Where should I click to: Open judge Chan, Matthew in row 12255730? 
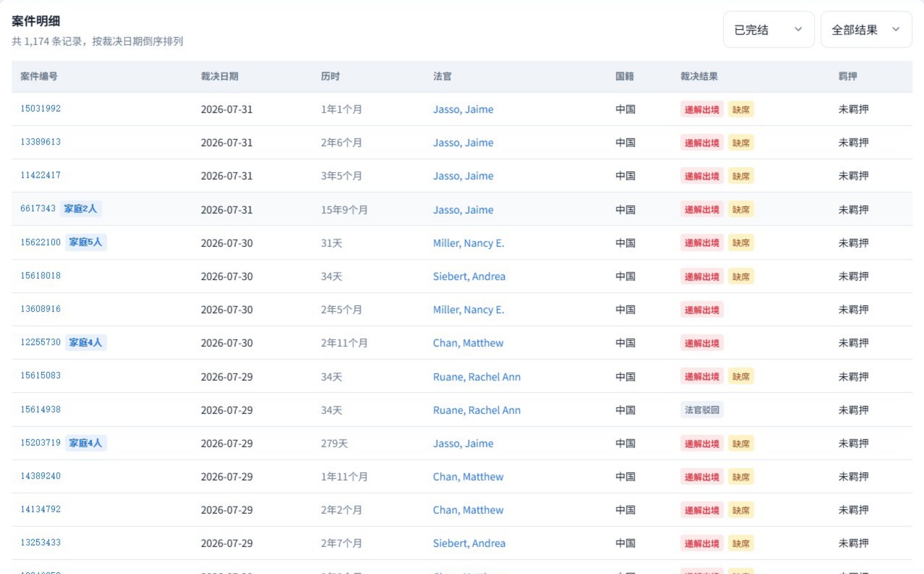[x=468, y=343]
